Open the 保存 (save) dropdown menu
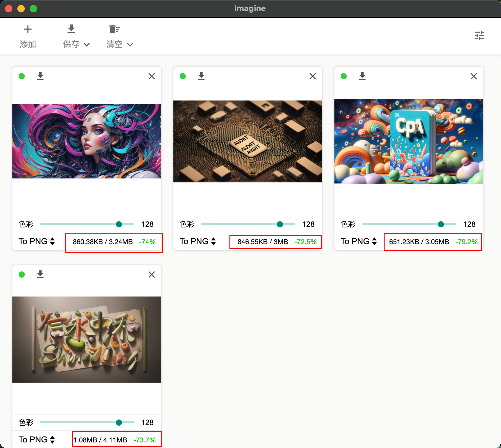This screenshot has width=501, height=448. coord(76,44)
